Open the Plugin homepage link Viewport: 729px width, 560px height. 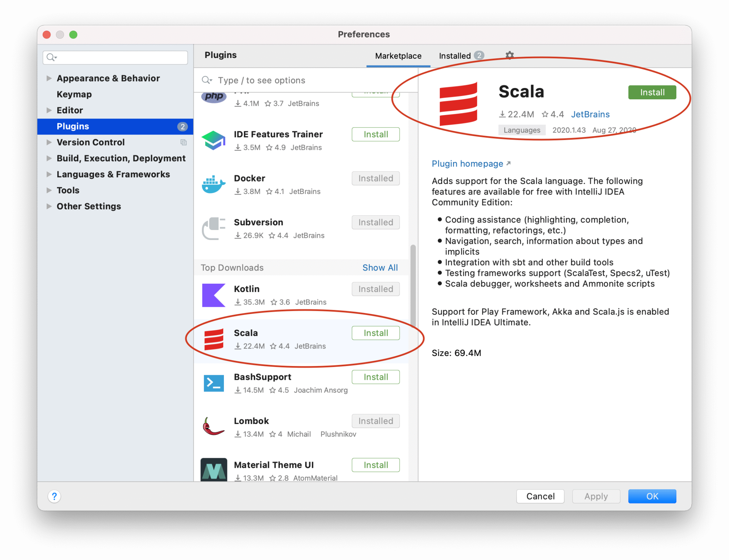pos(468,163)
